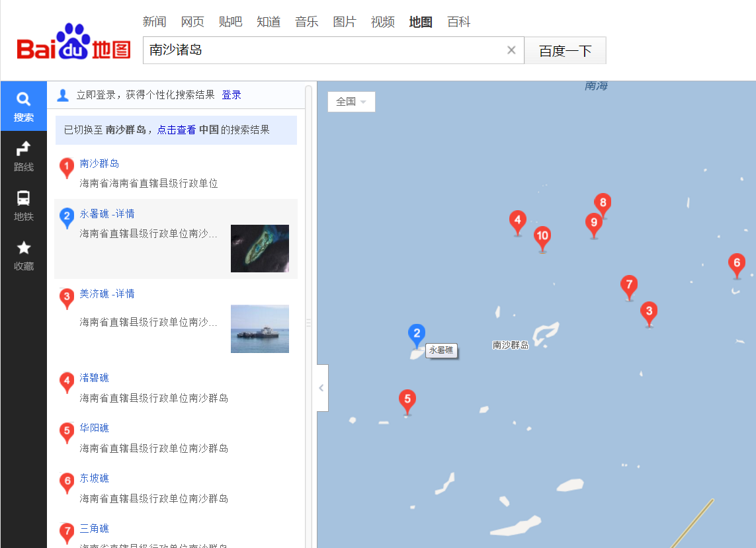
Task: Open the 搜索 search sidebar tab
Action: point(24,106)
